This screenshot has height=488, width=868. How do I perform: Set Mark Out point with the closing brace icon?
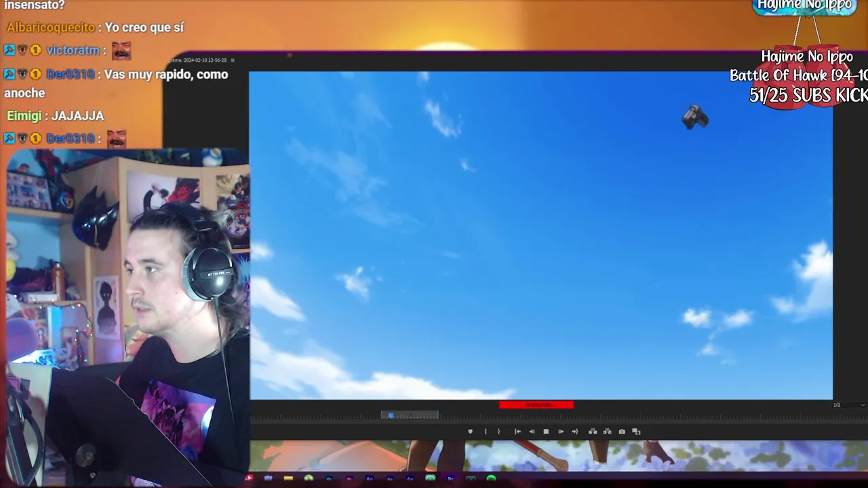coord(498,432)
